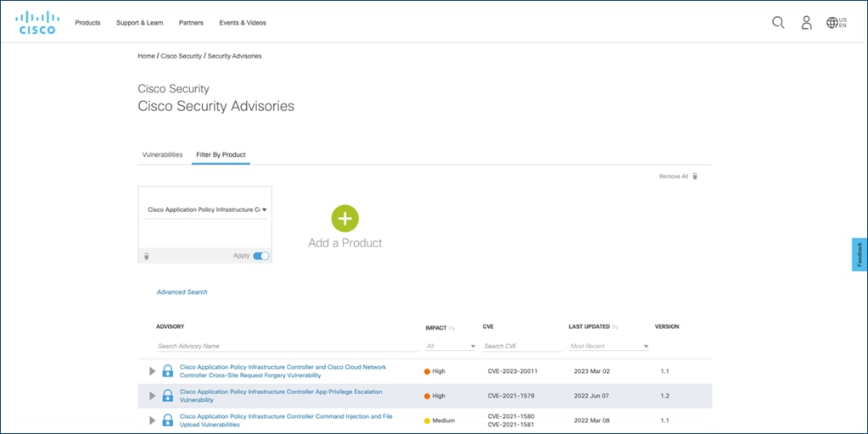The height and width of the screenshot is (434, 868).
Task: Click the Cisco logo
Action: pyautogui.click(x=37, y=23)
